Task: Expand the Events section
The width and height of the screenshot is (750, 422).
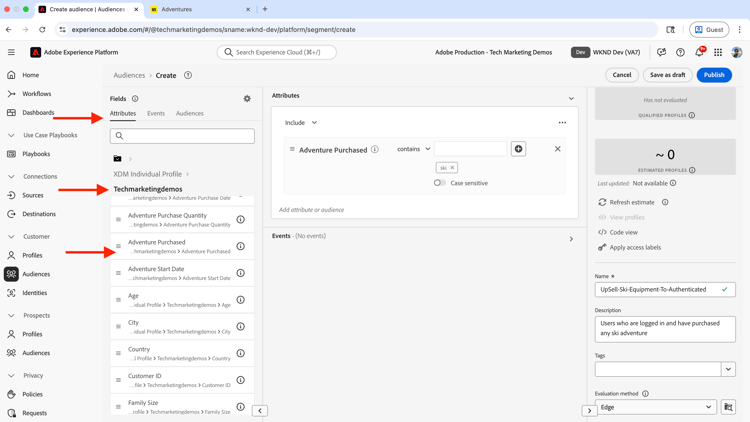Action: coord(571,239)
